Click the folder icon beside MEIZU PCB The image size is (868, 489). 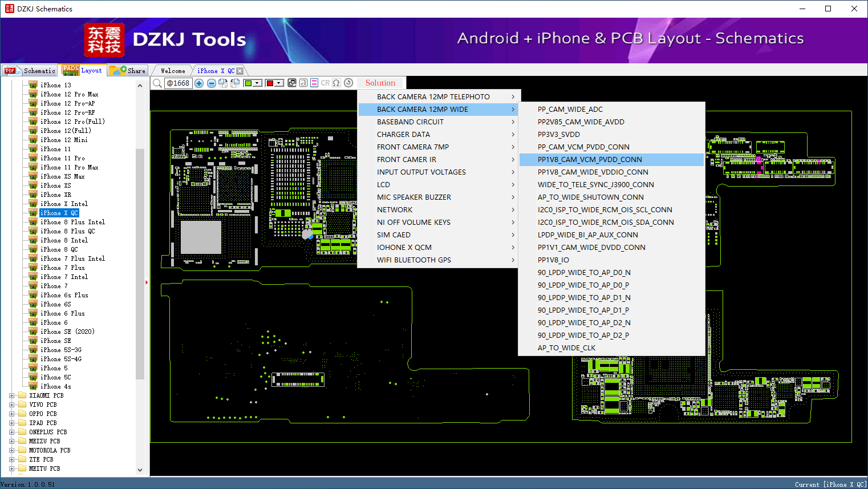click(x=22, y=441)
